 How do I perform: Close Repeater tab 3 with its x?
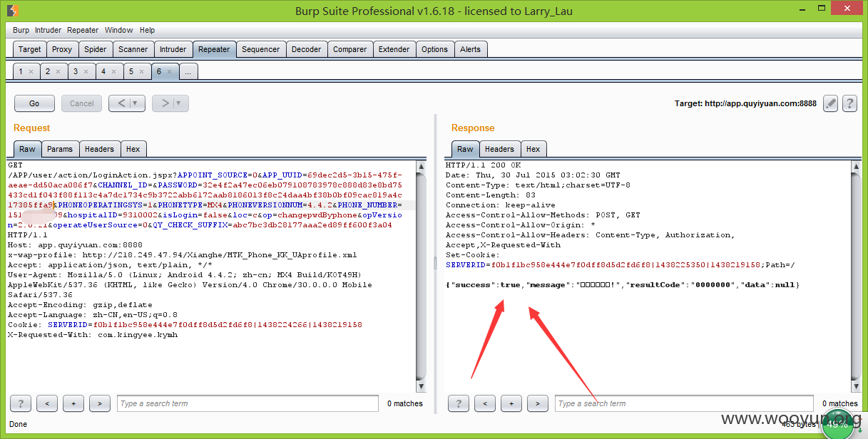[86, 72]
